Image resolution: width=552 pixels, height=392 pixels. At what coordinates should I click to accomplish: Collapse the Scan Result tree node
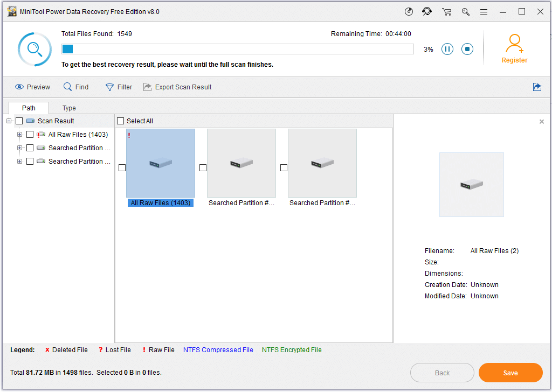tap(9, 121)
